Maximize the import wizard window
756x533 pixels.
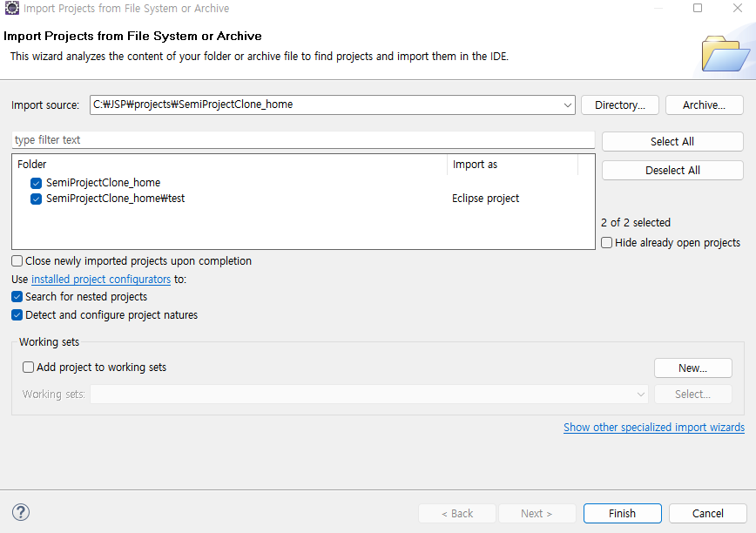coord(697,8)
